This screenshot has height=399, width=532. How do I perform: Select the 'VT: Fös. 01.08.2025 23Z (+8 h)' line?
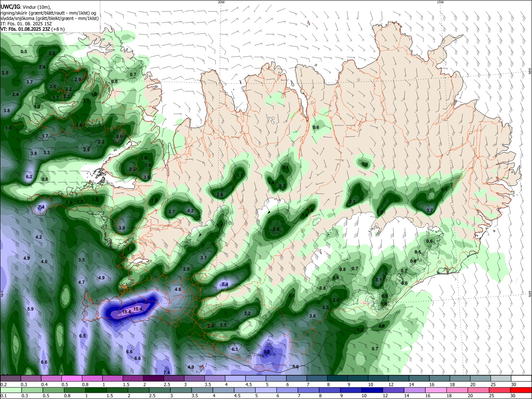pos(32,29)
